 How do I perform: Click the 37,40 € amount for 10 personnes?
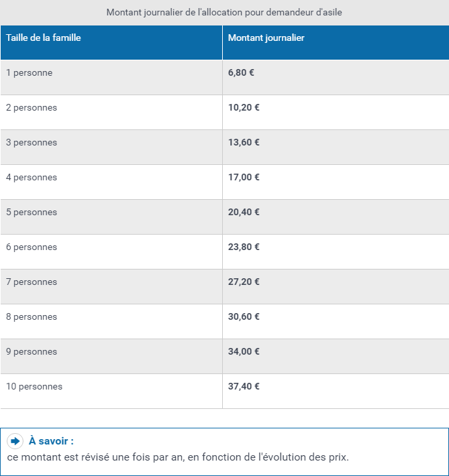[244, 386]
